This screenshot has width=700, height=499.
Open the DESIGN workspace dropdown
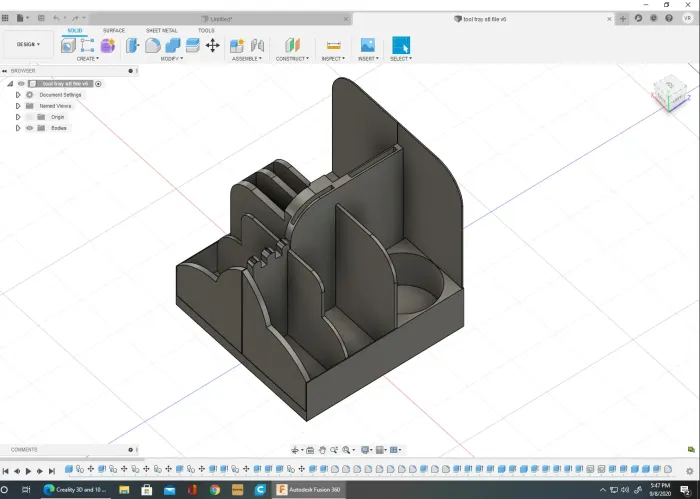[28, 44]
